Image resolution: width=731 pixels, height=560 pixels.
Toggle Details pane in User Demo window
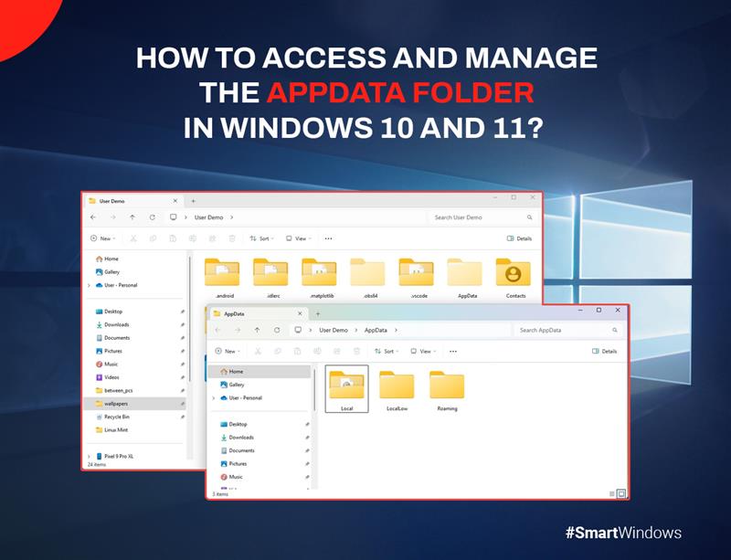[x=519, y=238]
